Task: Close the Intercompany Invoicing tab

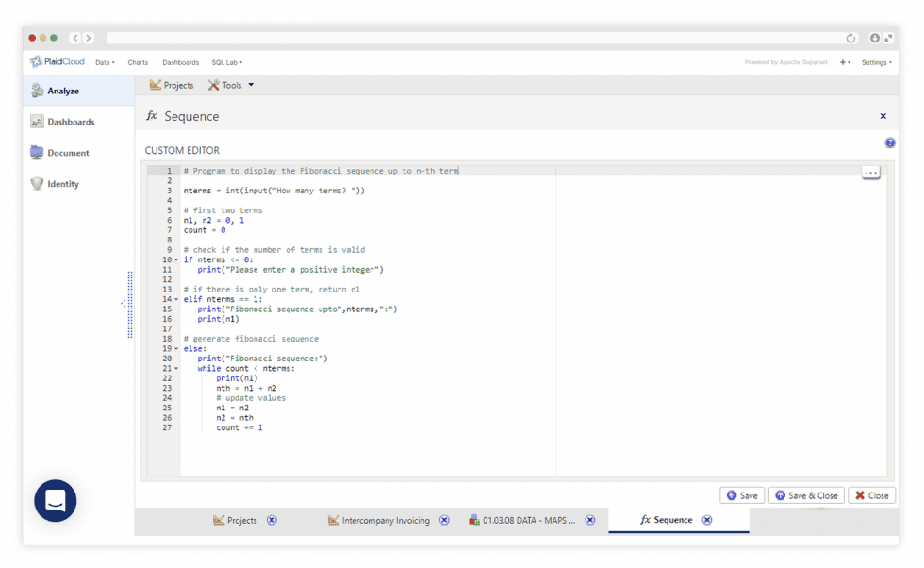Action: pos(444,520)
